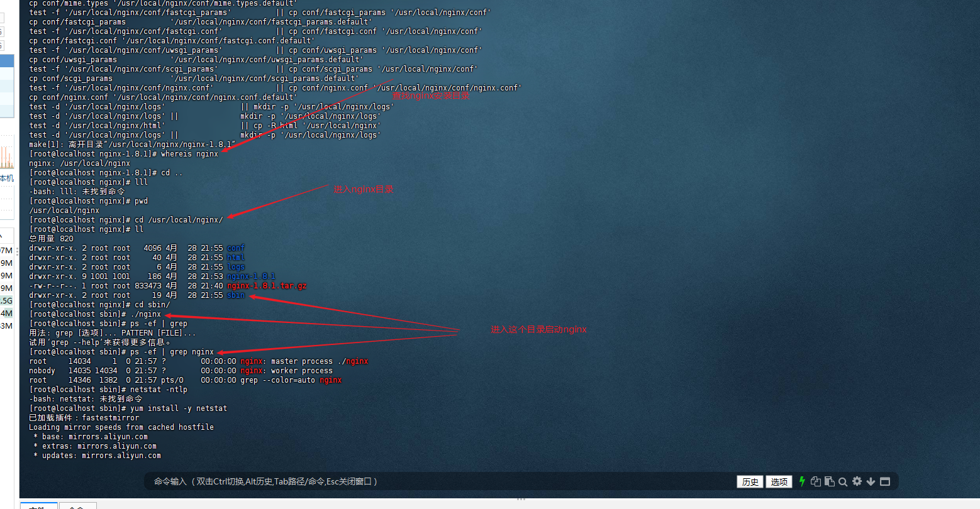980x509 pixels.
Task: Click the red nginx-1.8.1.tar.gz filename in terminal
Action: pyautogui.click(x=267, y=285)
